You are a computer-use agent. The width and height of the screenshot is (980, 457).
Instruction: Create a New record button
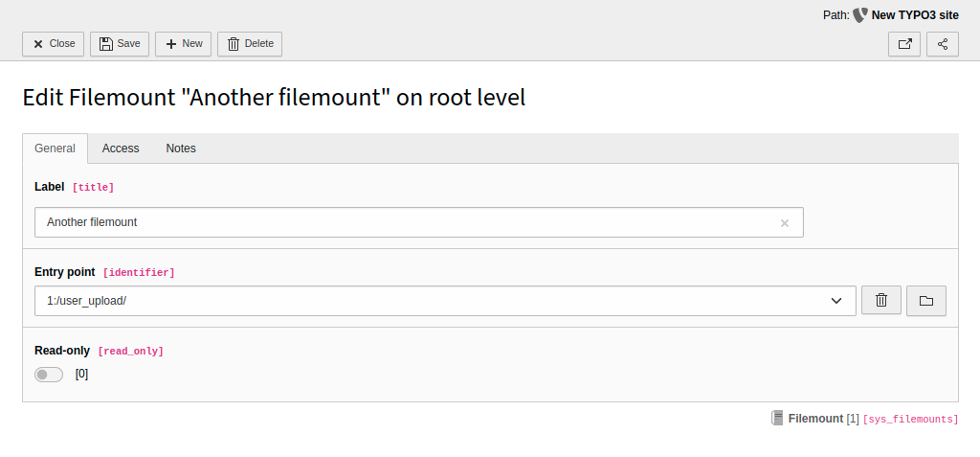click(x=183, y=44)
